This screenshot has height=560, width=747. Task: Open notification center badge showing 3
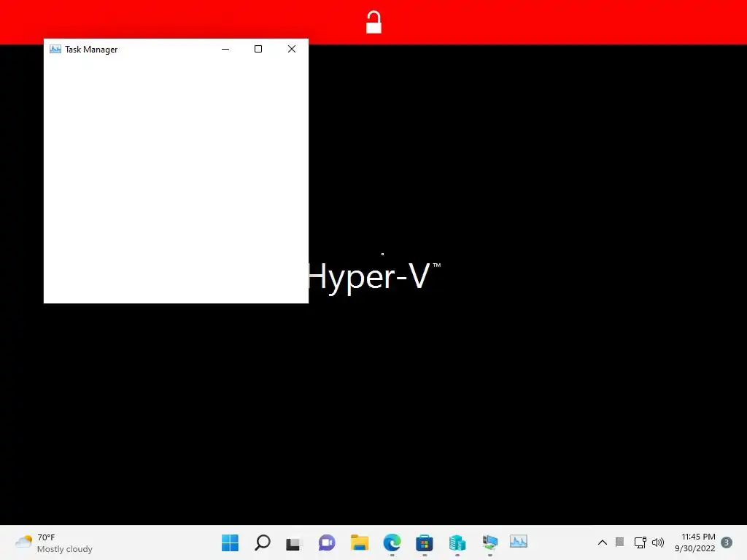[727, 542]
